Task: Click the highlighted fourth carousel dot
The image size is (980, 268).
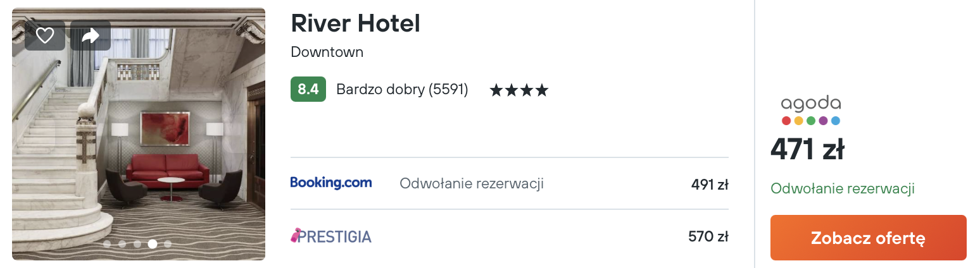Action: click(x=153, y=243)
